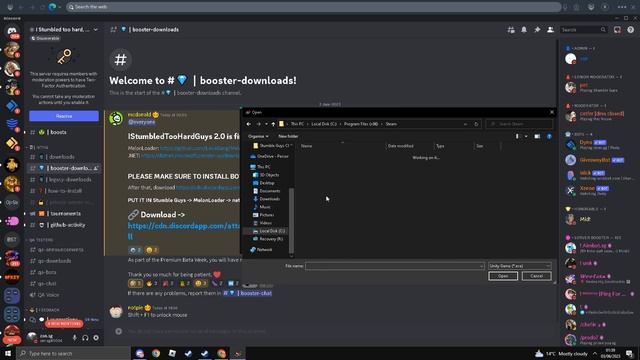This screenshot has width=640, height=360.
Task: Click This PC breadcrumb in address bar
Action: (297, 124)
